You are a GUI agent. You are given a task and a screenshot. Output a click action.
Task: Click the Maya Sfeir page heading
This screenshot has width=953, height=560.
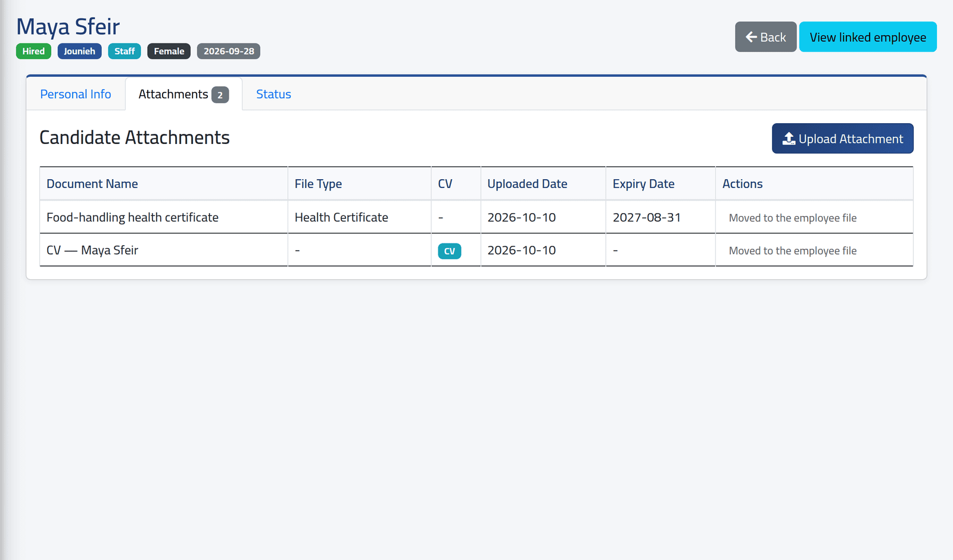68,27
